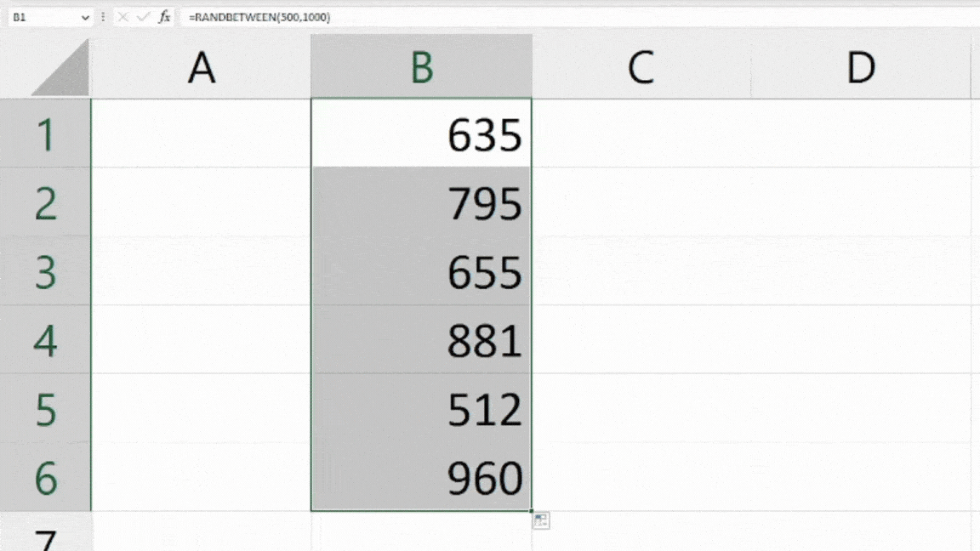Select cell B6 containing 960

[x=421, y=478]
